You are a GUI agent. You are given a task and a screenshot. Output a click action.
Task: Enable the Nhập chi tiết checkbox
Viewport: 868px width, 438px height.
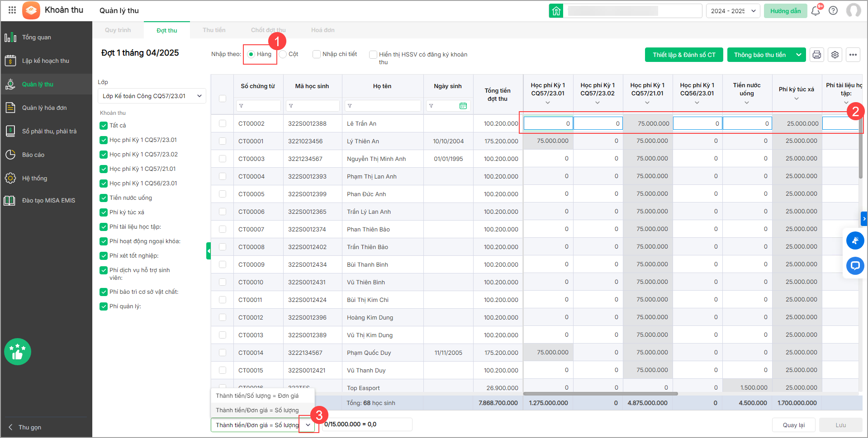317,54
